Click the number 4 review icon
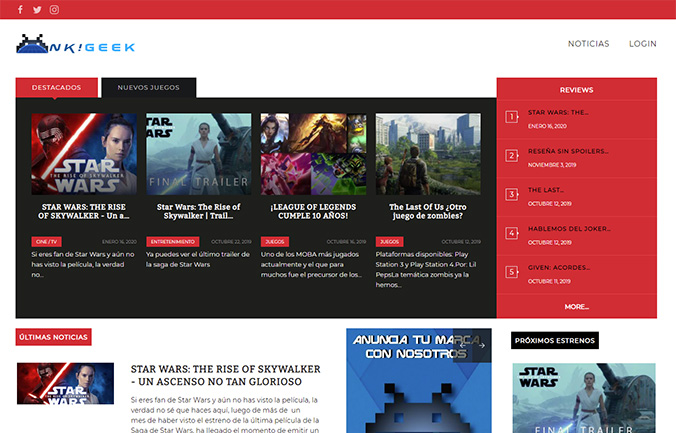Screen dimensions: 676x433 (512, 233)
